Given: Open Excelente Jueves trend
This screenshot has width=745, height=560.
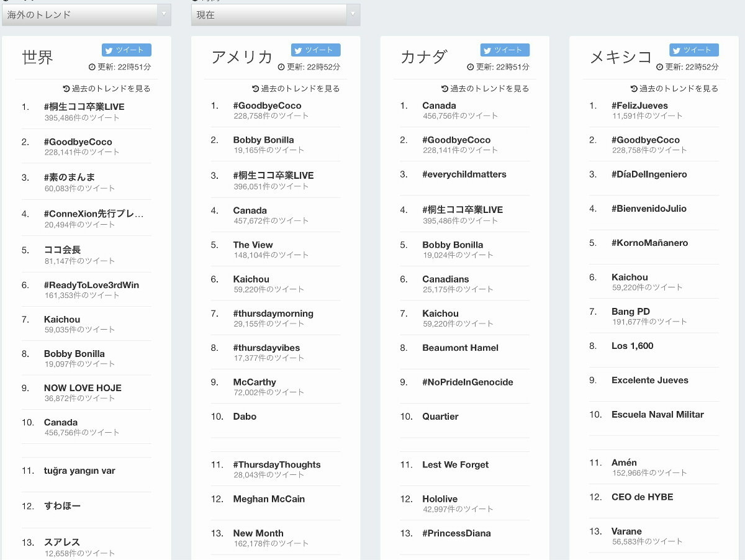Looking at the screenshot, I should (650, 380).
